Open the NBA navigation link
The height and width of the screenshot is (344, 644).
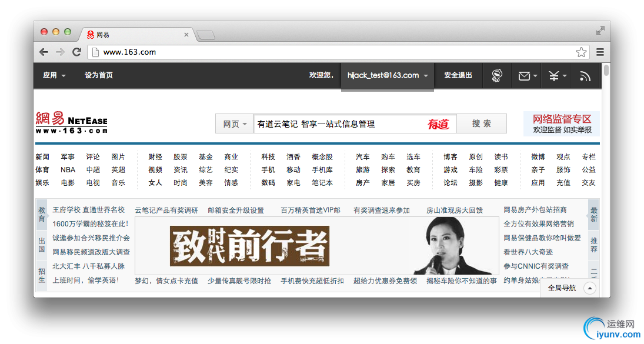68,169
